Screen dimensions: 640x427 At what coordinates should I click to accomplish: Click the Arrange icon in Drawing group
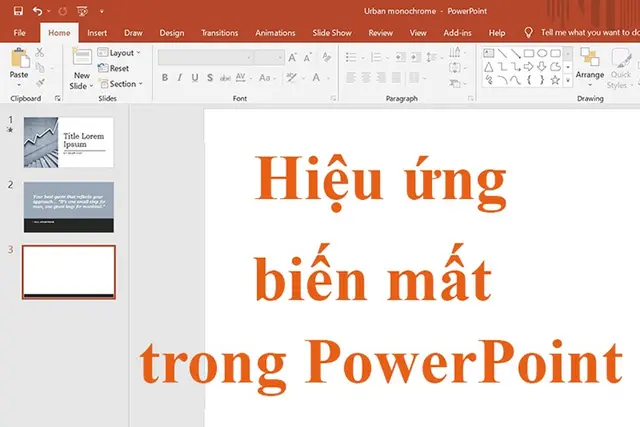[x=590, y=57]
